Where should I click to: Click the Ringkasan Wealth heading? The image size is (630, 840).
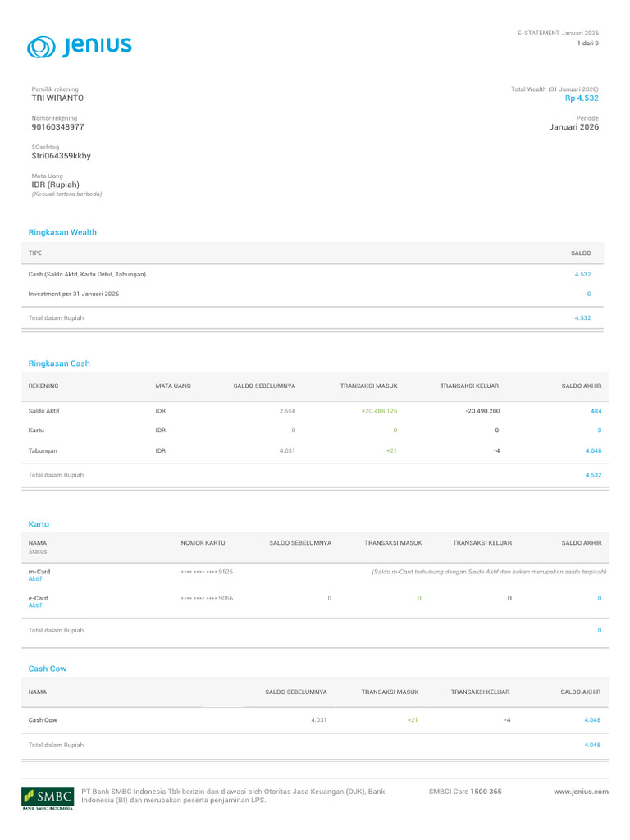pyautogui.click(x=62, y=232)
